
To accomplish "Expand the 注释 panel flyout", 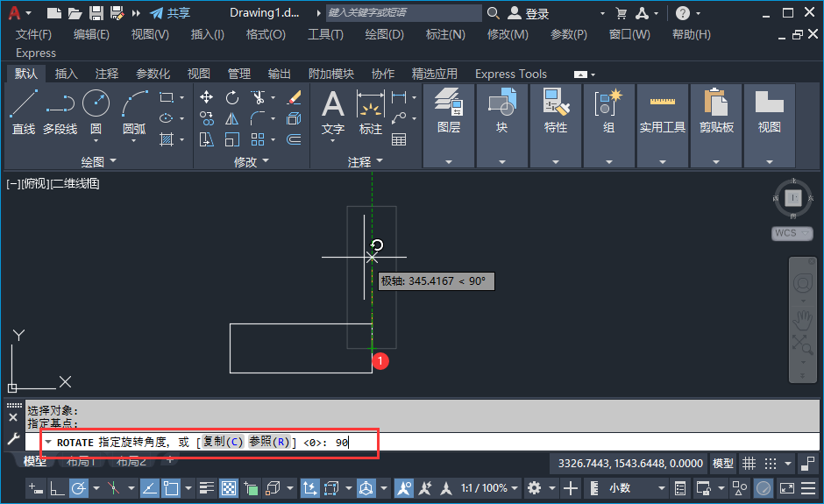I will point(366,161).
